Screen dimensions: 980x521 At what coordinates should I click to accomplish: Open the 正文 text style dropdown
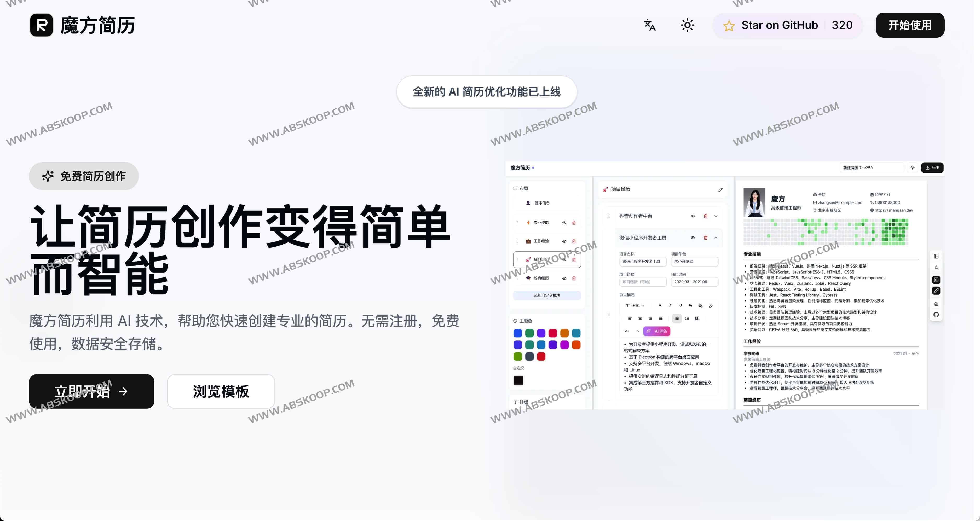pyautogui.click(x=635, y=305)
